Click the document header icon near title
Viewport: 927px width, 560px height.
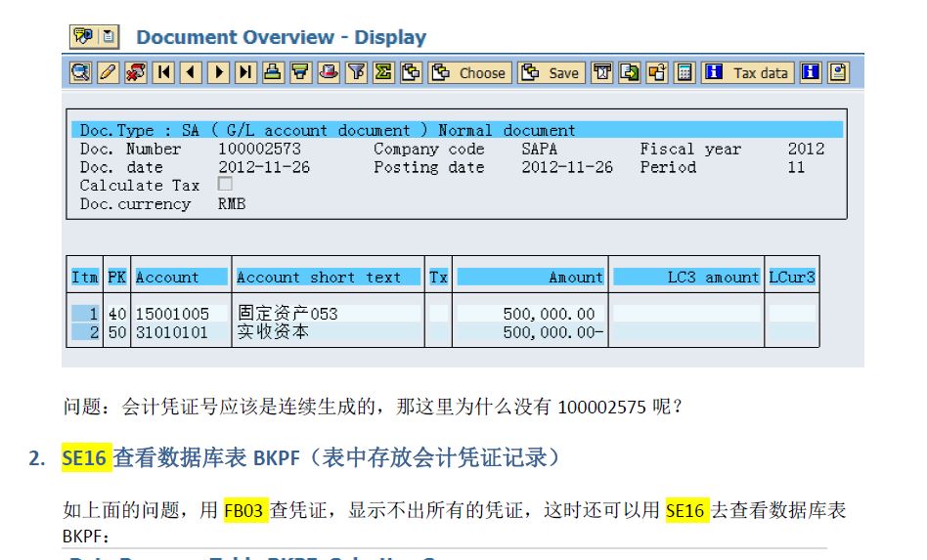109,36
